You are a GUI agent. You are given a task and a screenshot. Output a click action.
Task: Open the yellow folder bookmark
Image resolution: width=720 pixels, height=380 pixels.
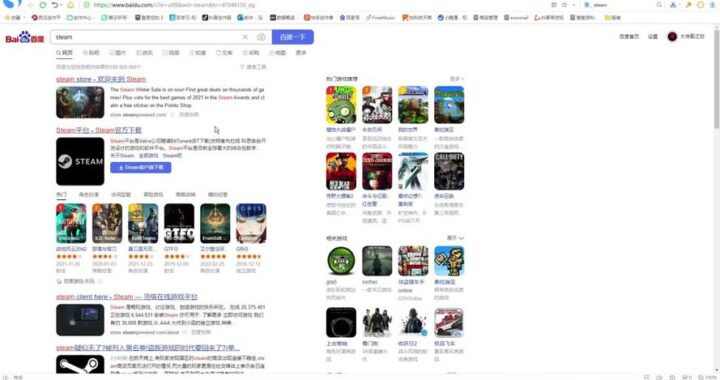(x=613, y=17)
